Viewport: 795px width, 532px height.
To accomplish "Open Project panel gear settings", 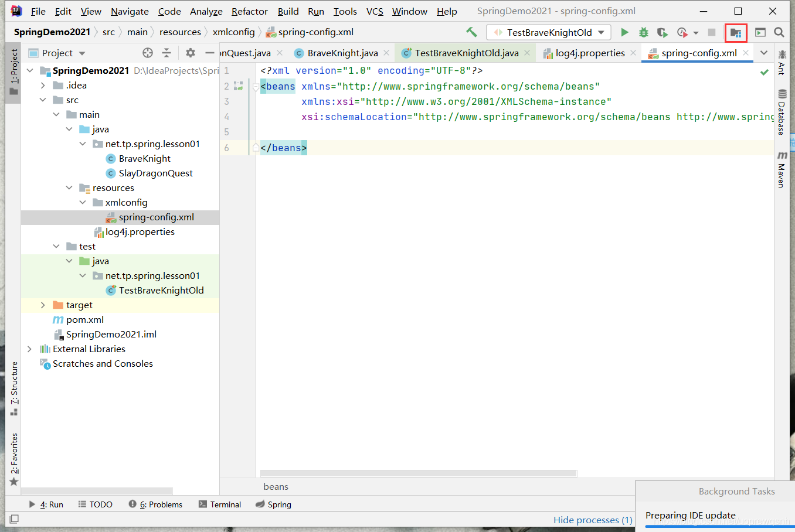I will [191, 53].
